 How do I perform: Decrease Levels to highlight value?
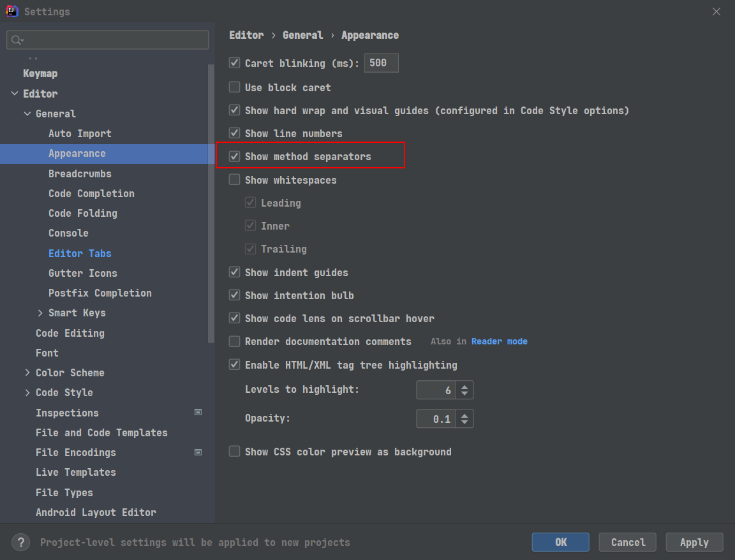[464, 393]
